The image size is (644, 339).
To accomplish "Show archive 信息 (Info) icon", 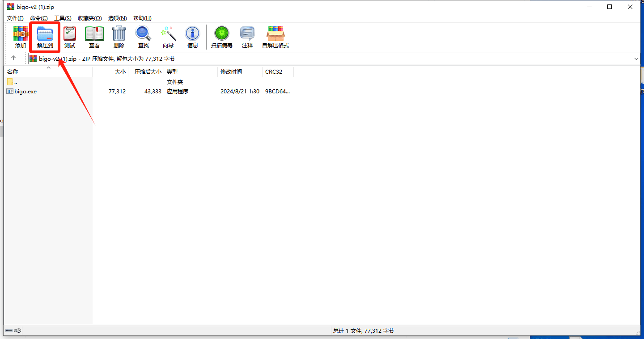I will [193, 34].
